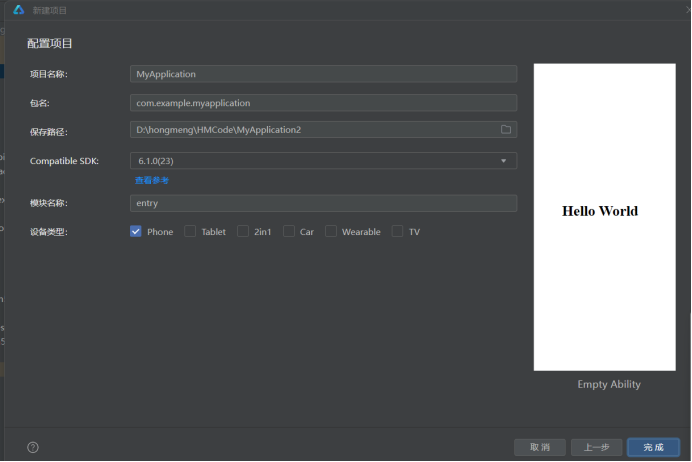Click the Compatible SDK label
Image resolution: width=692 pixels, height=462 pixels.
click(64, 161)
